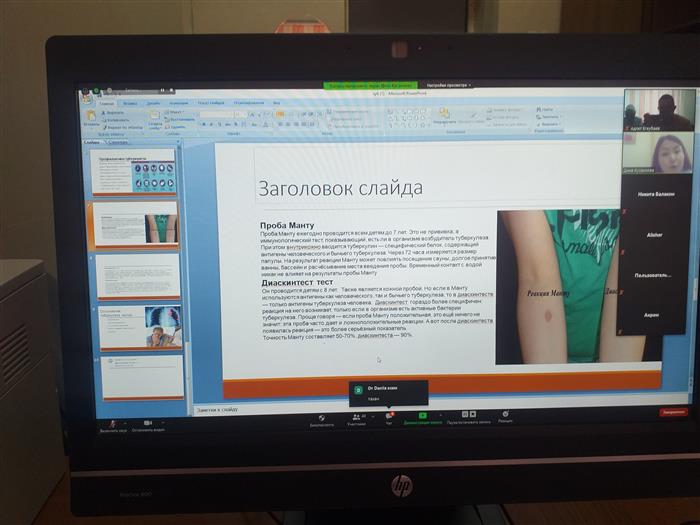Open the Home ribbon tab in PowerPoint

107,102
